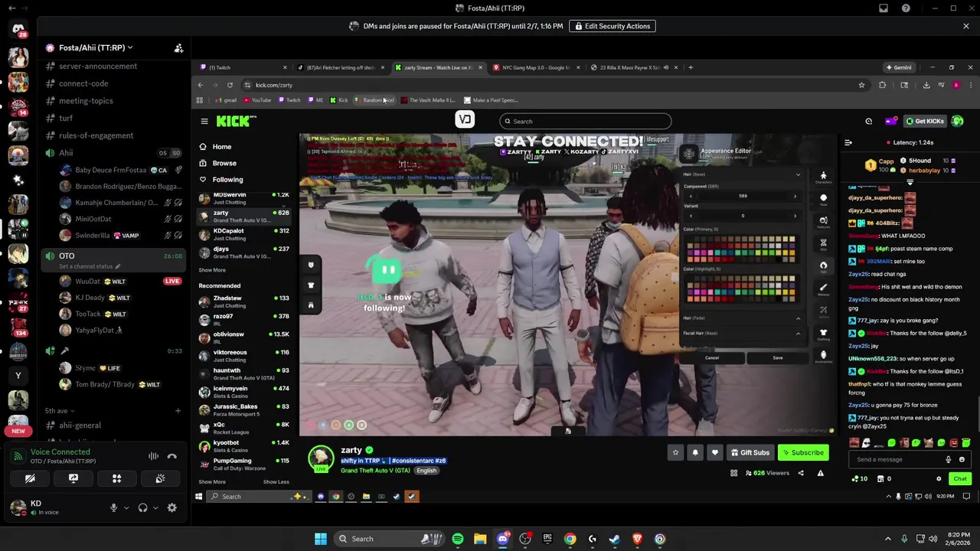Start an activity in voice panel
This screenshot has width=980, height=551.
click(117, 478)
